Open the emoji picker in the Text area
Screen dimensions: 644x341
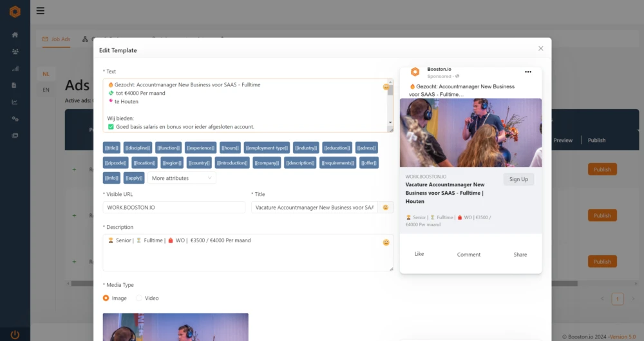(386, 86)
